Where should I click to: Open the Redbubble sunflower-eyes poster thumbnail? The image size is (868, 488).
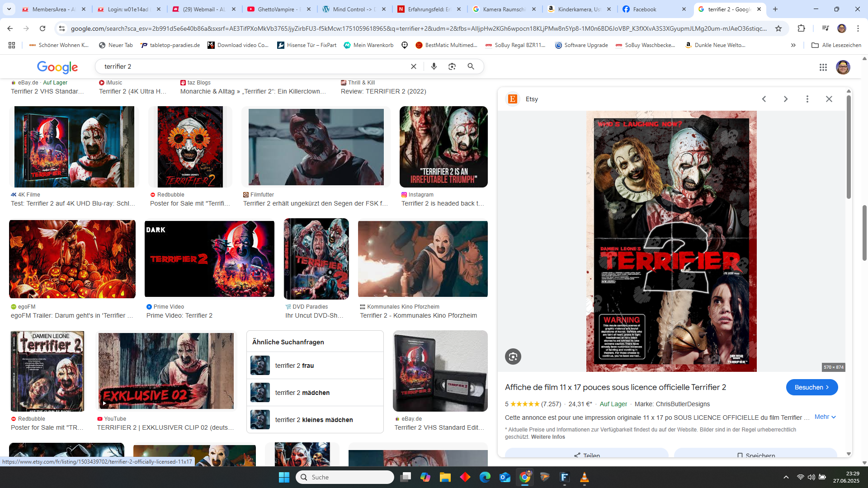tap(190, 147)
